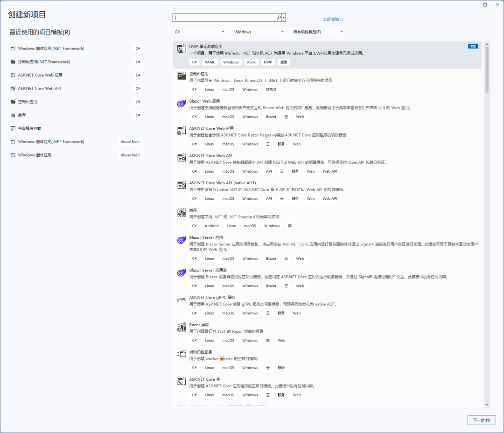Select ASP.NET Core gRPC 服务 template title
Viewport: 504px width, 433px height.
click(x=212, y=297)
